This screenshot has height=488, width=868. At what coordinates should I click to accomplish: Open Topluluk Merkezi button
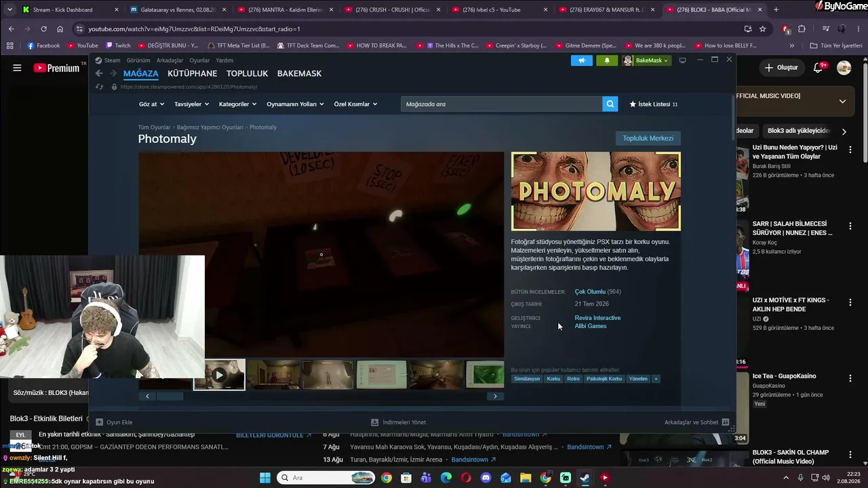(648, 138)
